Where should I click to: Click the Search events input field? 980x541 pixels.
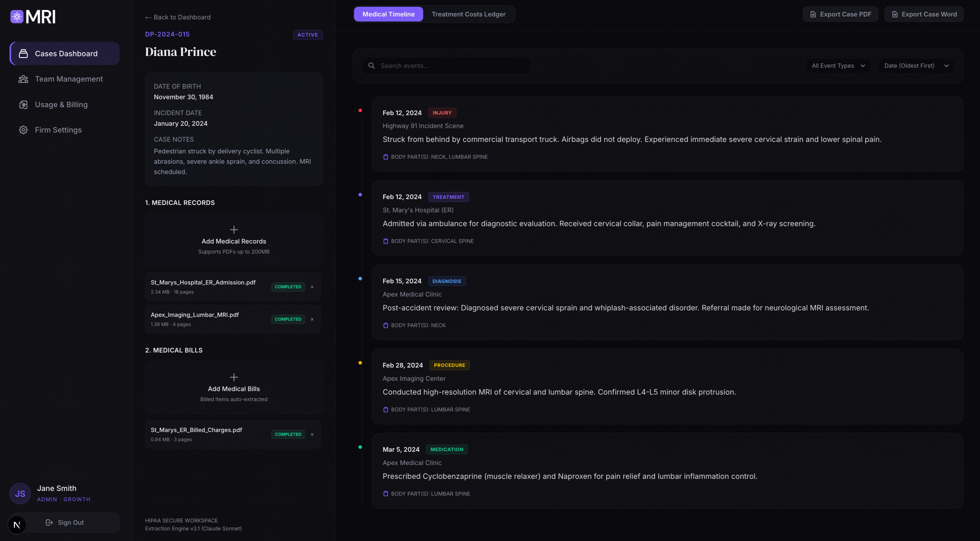(x=446, y=65)
